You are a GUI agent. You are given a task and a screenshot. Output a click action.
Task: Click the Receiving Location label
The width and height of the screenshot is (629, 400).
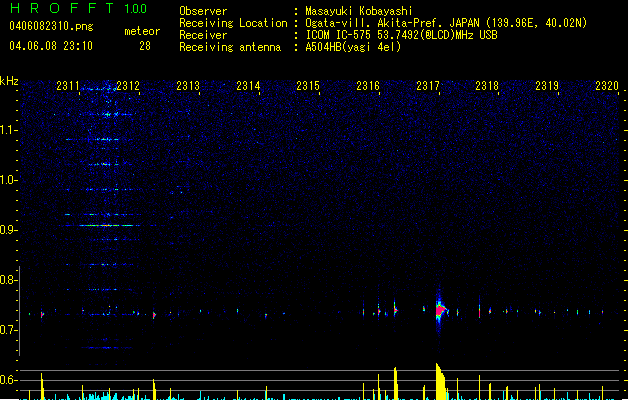coord(233,23)
